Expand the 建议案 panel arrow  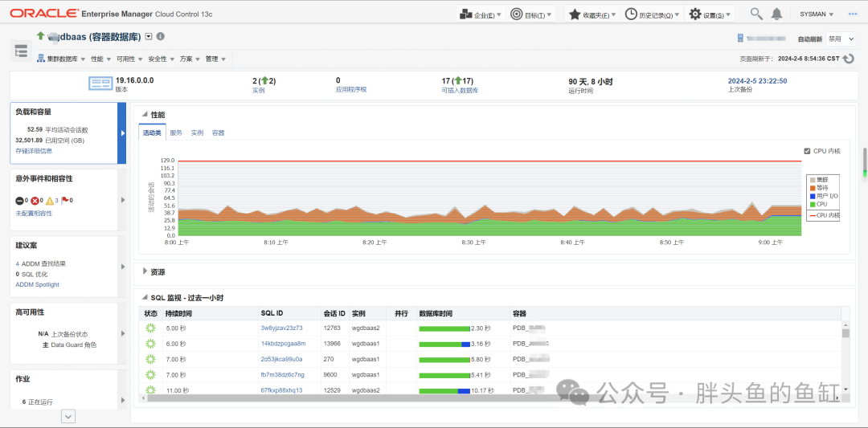tap(123, 267)
